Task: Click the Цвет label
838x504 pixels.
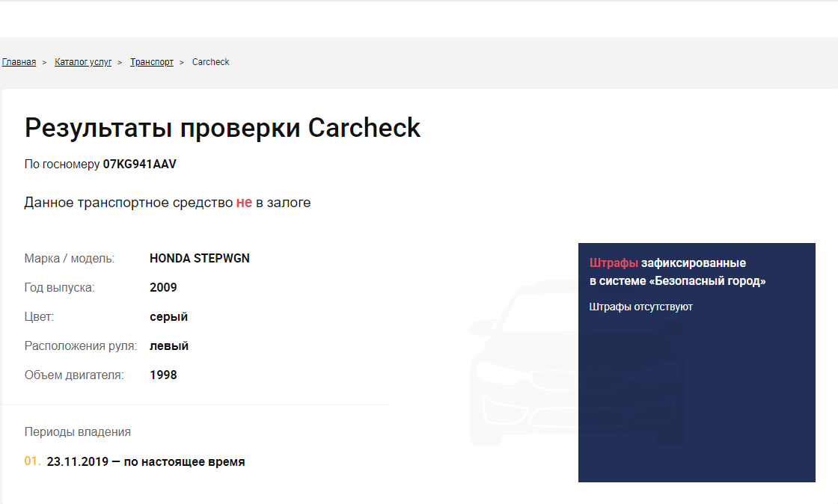Action: (39, 316)
